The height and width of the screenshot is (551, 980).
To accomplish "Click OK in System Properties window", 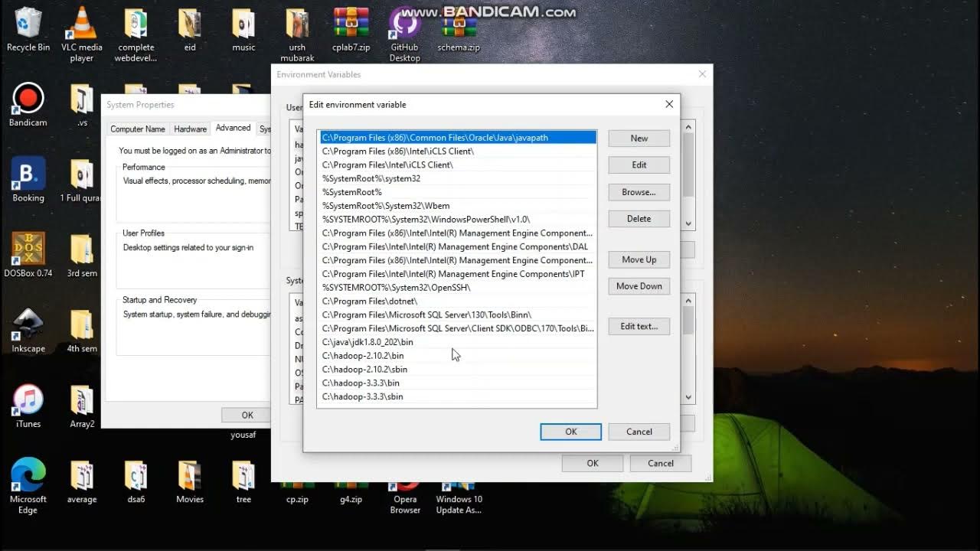I will click(247, 415).
